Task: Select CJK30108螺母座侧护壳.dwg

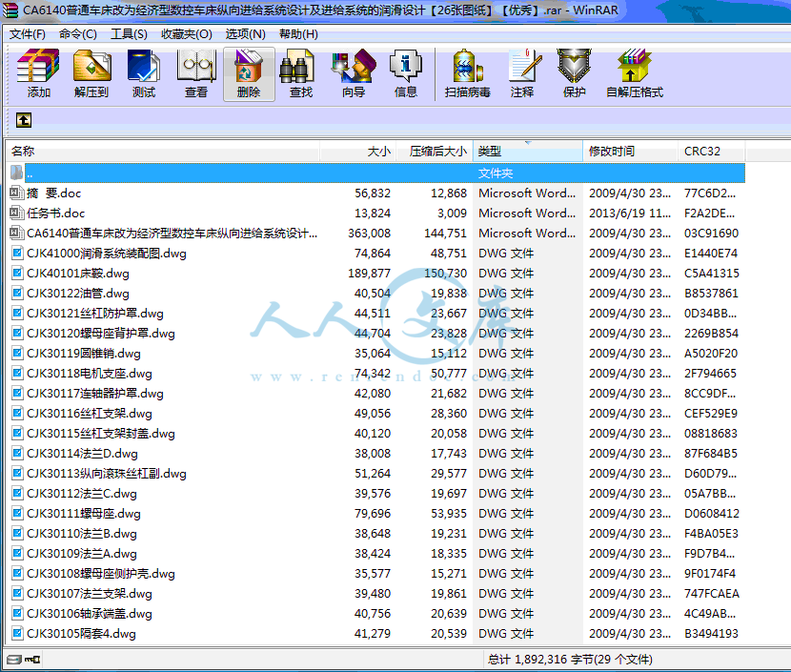Action: pos(101,573)
